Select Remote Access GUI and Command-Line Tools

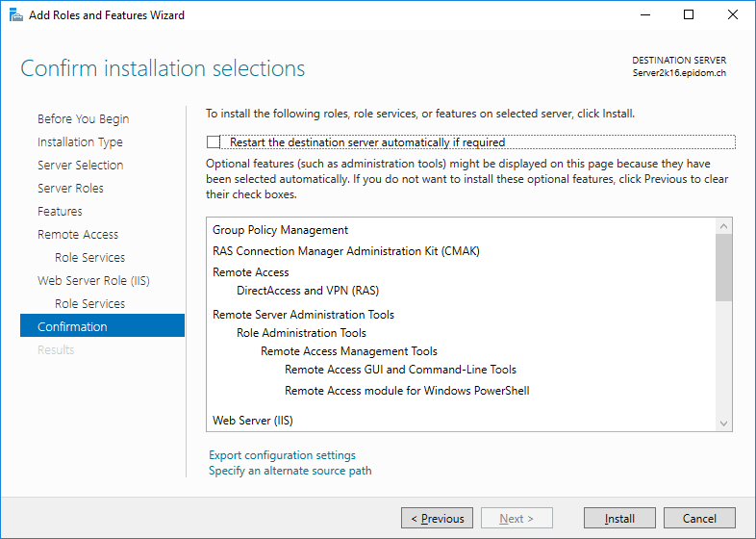coord(401,370)
